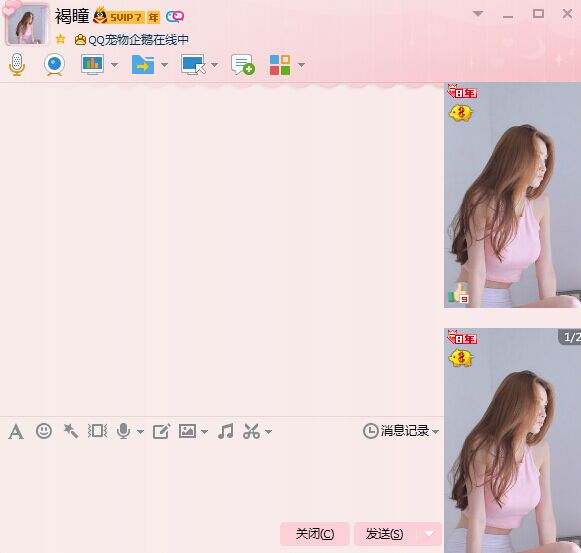
Task: Expand the send file dropdown arrow
Action: click(165, 65)
